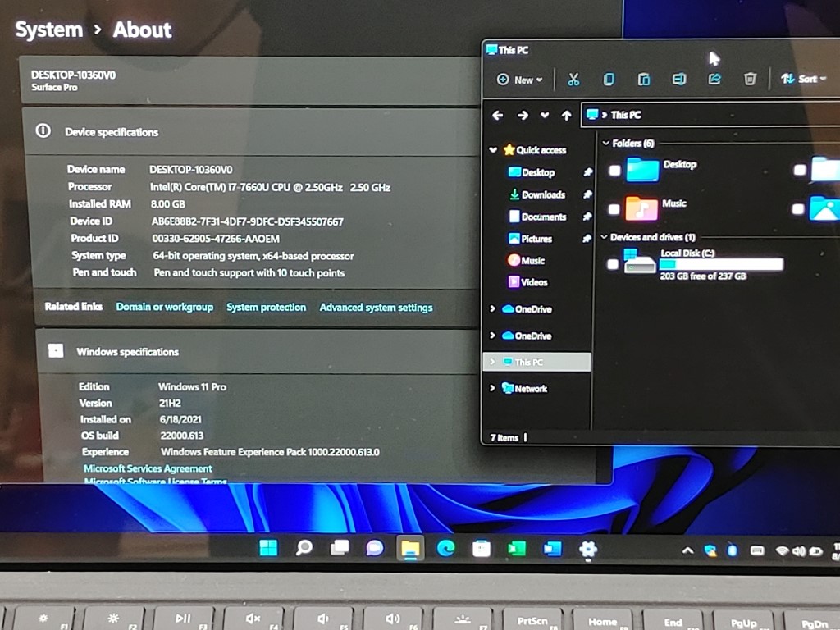
Task: Tick the checkbox beside the Desktop folder
Action: 614,171
